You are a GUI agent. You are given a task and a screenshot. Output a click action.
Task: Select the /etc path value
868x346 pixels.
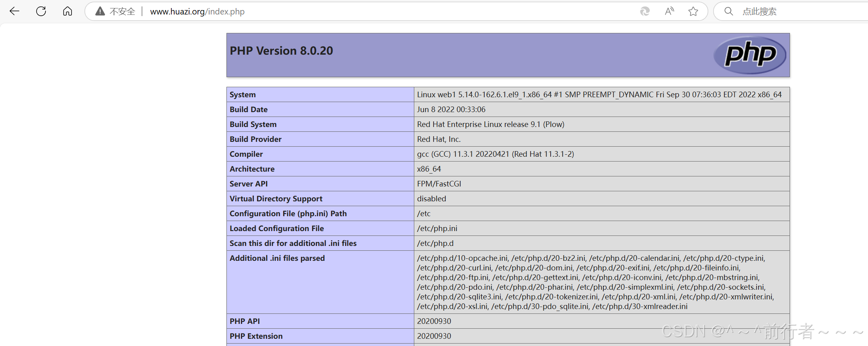click(424, 213)
